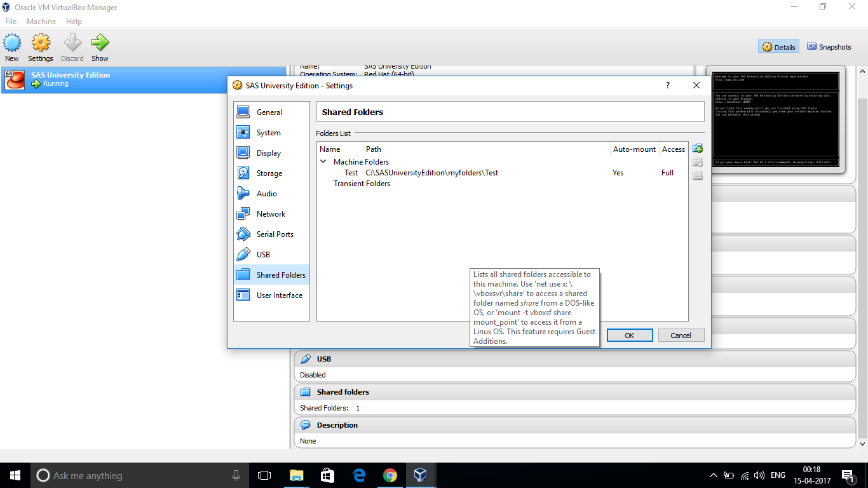868x488 pixels.
Task: Remove the selected shared folder
Action: coord(697,176)
